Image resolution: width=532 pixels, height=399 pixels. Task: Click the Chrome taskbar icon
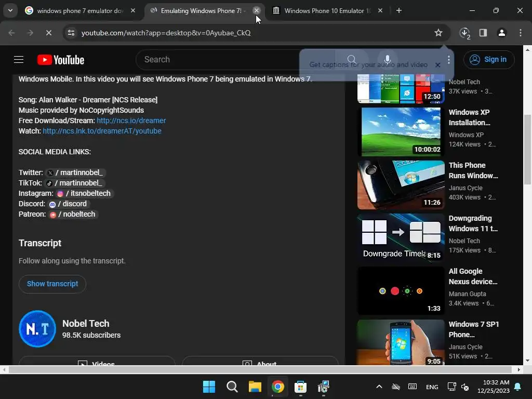[x=277, y=387]
